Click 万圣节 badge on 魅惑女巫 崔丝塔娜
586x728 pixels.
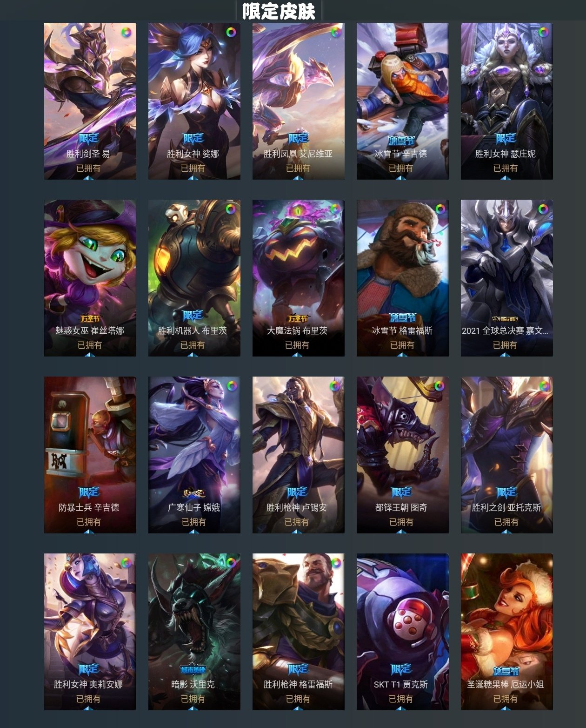[90, 319]
